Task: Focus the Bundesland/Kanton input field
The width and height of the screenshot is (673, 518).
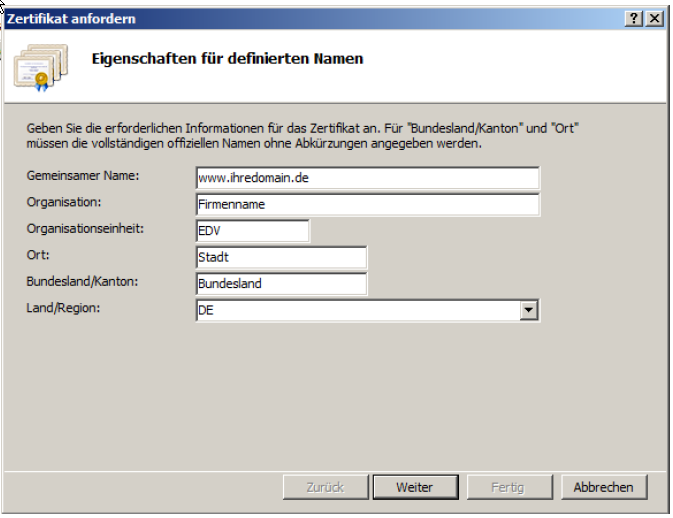Action: 282,284
